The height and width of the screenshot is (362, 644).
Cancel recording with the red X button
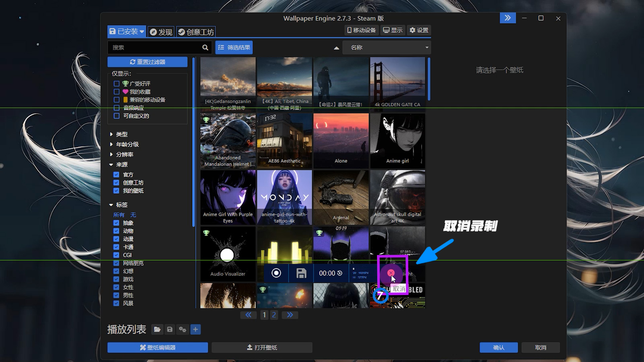tap(391, 273)
